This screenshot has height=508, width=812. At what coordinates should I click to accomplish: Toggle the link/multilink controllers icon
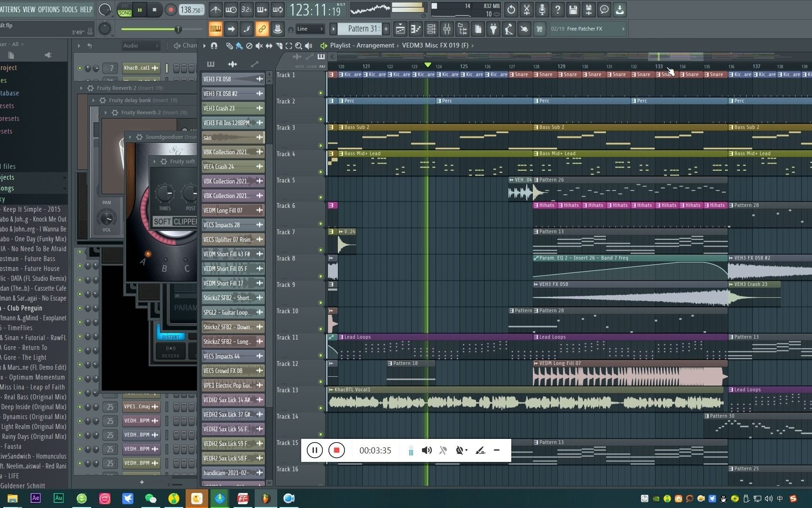point(262,29)
